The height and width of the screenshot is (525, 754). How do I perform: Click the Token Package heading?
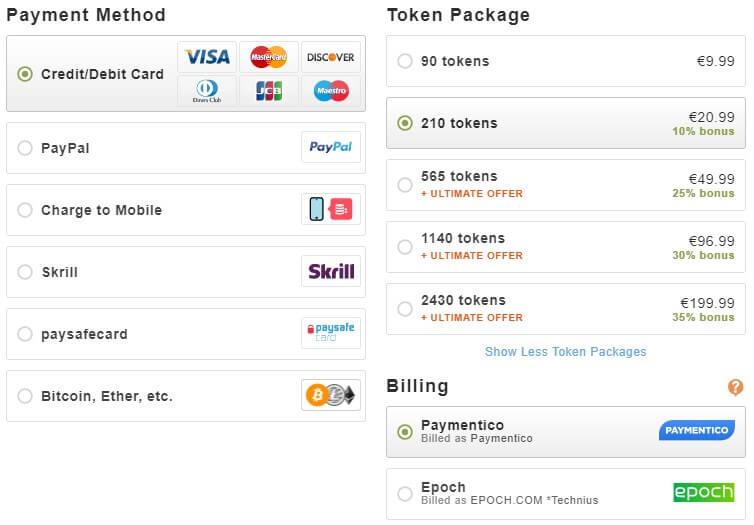click(x=458, y=15)
